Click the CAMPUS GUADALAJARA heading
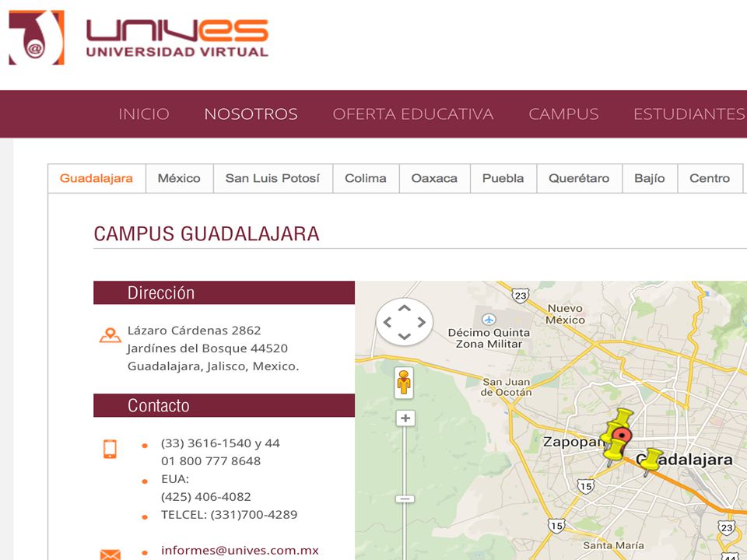The width and height of the screenshot is (747, 560). (x=206, y=234)
